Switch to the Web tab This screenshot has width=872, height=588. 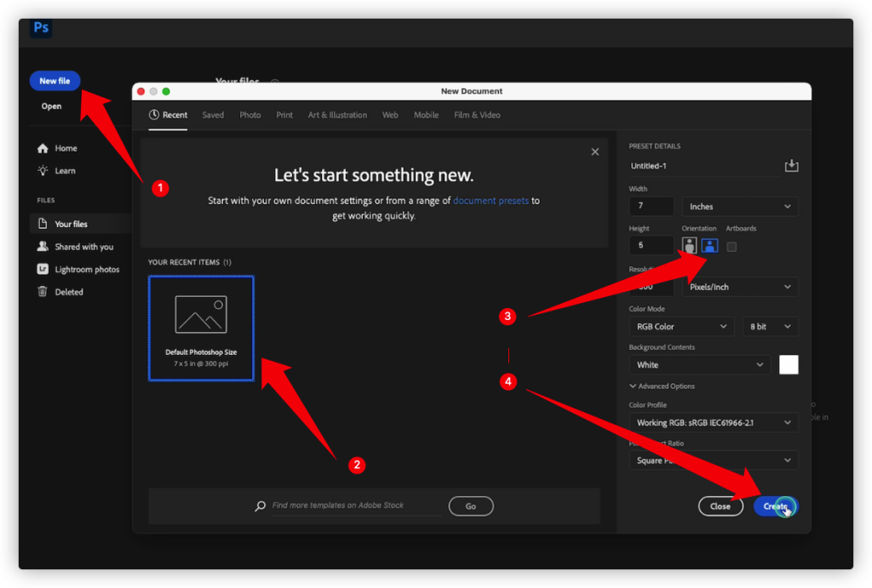click(390, 115)
